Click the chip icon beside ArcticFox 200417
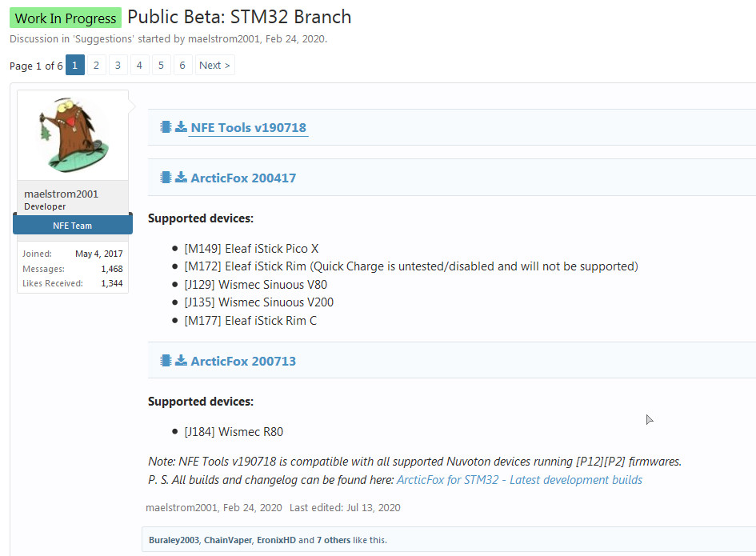The height and width of the screenshot is (556, 756). coord(166,178)
